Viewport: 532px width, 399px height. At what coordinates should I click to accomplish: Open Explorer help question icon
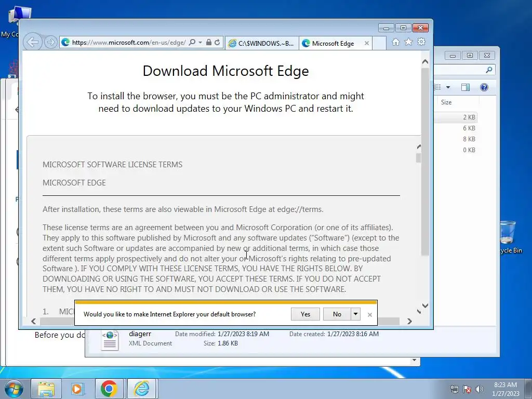484,87
